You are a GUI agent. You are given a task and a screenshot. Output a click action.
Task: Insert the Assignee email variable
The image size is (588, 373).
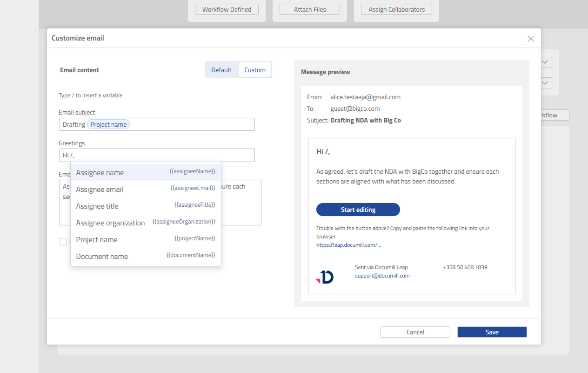(x=146, y=189)
